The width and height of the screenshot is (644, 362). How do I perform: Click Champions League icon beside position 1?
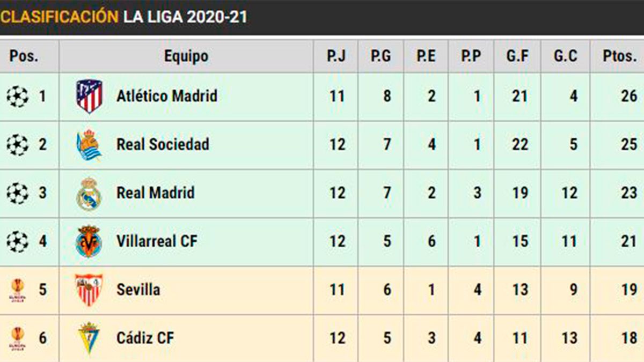[x=17, y=97]
